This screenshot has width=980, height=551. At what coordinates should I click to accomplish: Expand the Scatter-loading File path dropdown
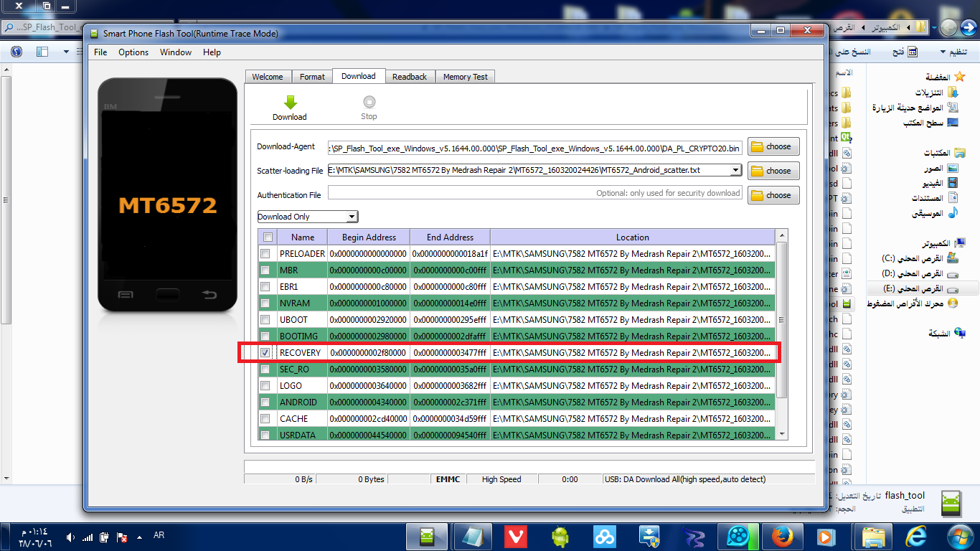(x=735, y=170)
